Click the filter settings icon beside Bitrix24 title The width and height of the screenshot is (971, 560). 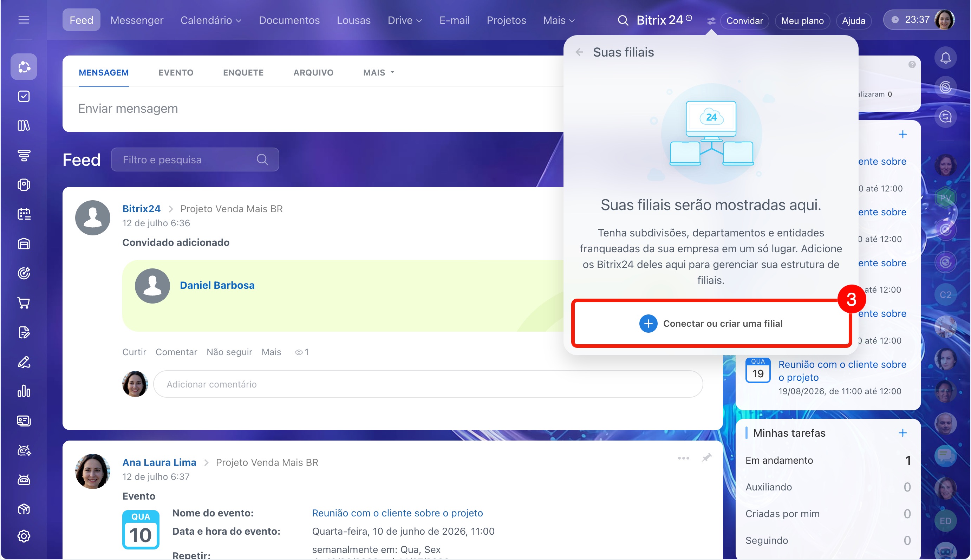(x=711, y=21)
